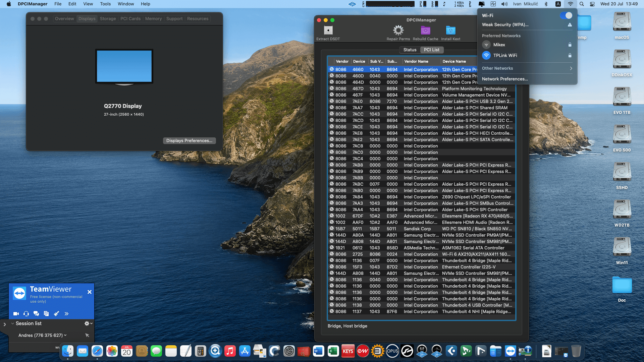Open the PCI Cards tab in About This Mac

[x=130, y=19]
